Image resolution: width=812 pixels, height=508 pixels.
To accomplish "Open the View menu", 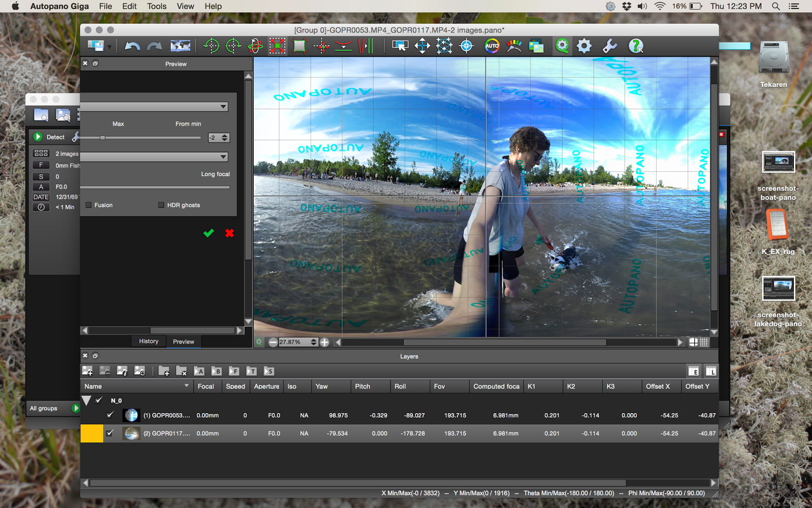I will click(x=185, y=6).
